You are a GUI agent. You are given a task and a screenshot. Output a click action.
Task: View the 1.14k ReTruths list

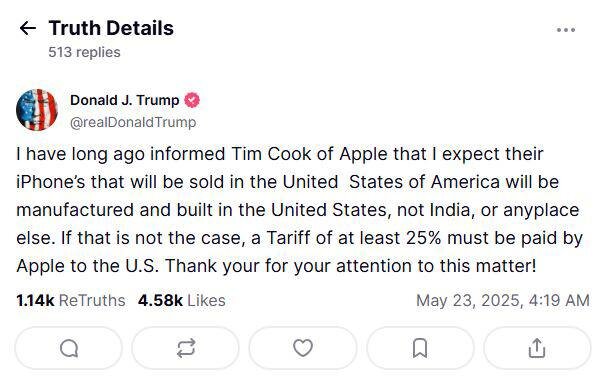pos(71,301)
